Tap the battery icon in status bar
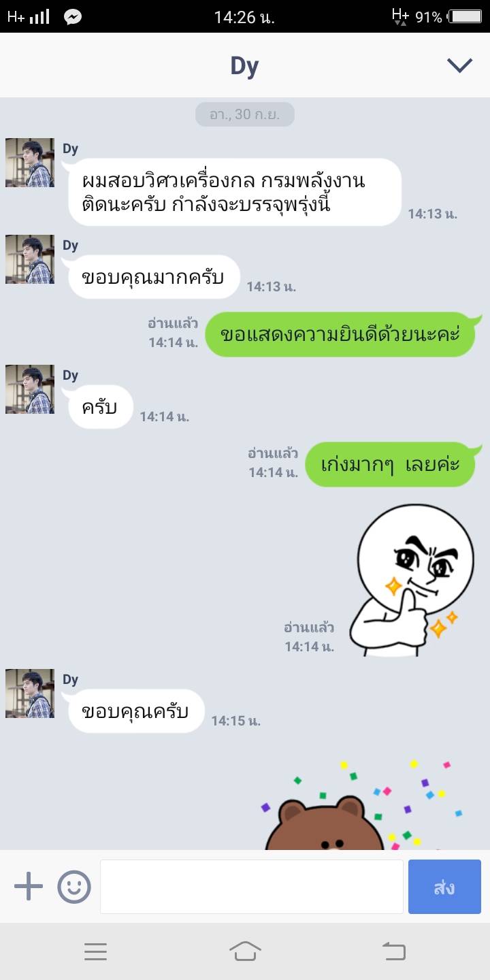 click(x=466, y=17)
